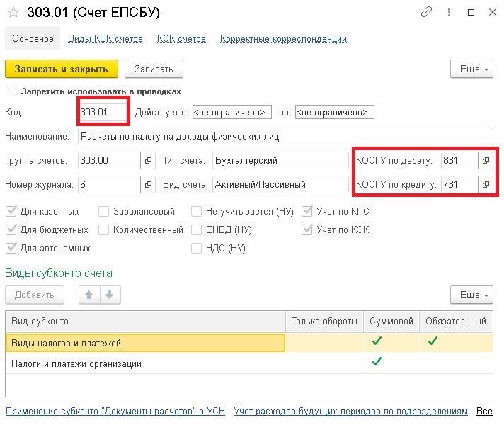
Task: Expand the 'Еще' menu above subconto table
Action: [471, 295]
